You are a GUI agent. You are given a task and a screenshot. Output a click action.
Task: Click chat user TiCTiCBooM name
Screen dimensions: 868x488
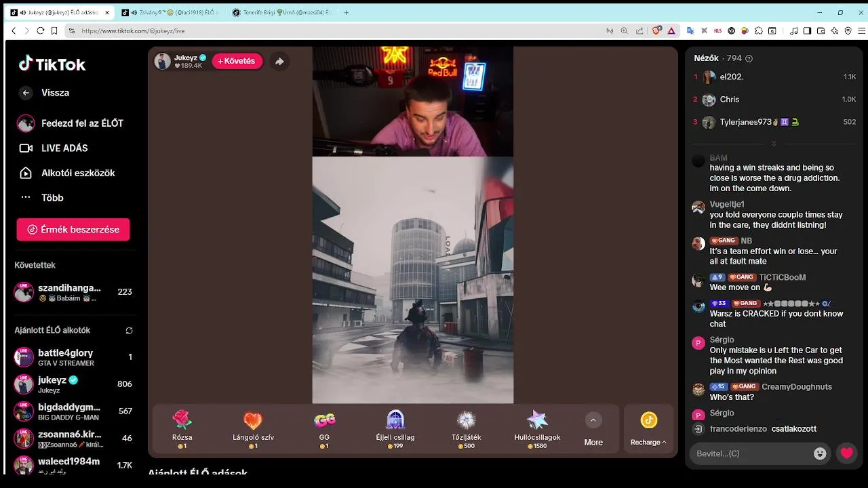pyautogui.click(x=783, y=277)
